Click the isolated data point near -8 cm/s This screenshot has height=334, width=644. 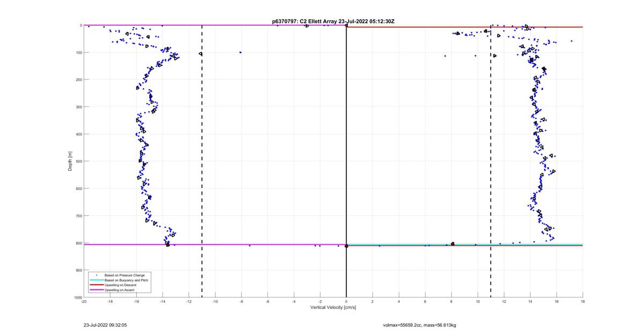click(240, 52)
